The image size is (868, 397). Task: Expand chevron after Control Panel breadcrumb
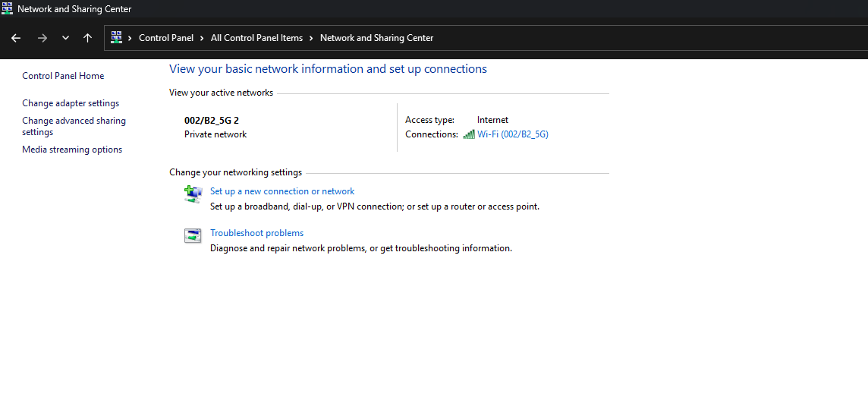[202, 38]
